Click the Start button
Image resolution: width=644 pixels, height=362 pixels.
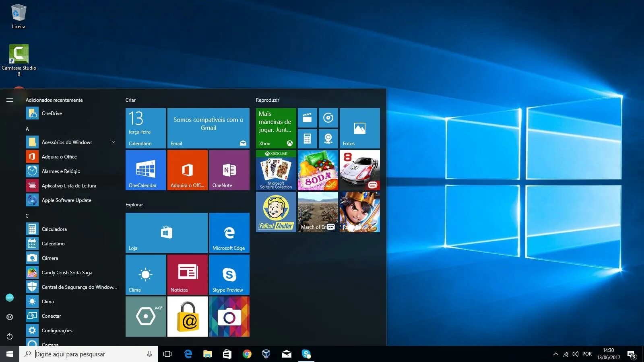8,354
